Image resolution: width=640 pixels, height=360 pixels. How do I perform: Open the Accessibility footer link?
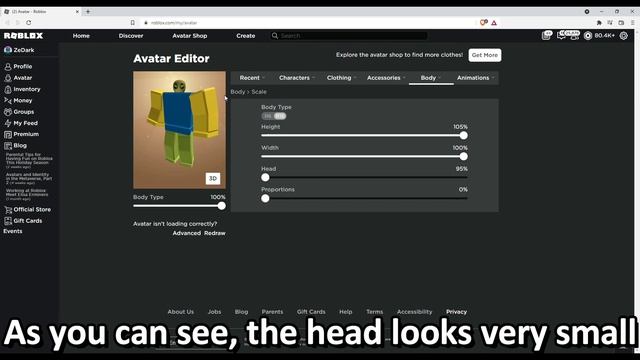click(x=414, y=312)
